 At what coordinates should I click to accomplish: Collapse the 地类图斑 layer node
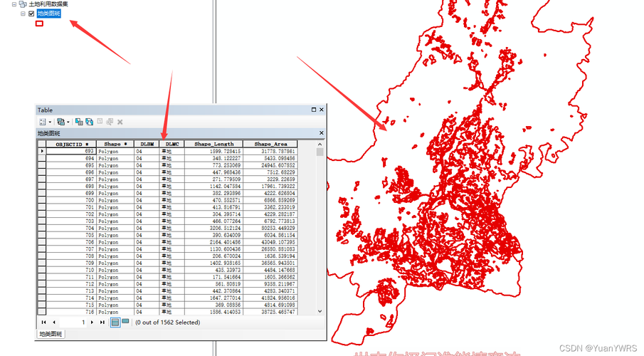point(23,14)
